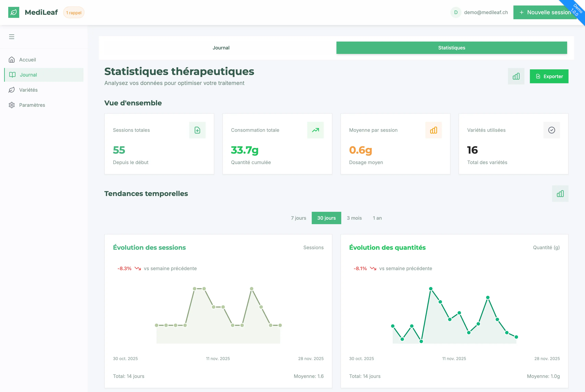The image size is (585, 392).
Task: Select the Variétés leaf icon in the sidebar
Action: [12, 90]
